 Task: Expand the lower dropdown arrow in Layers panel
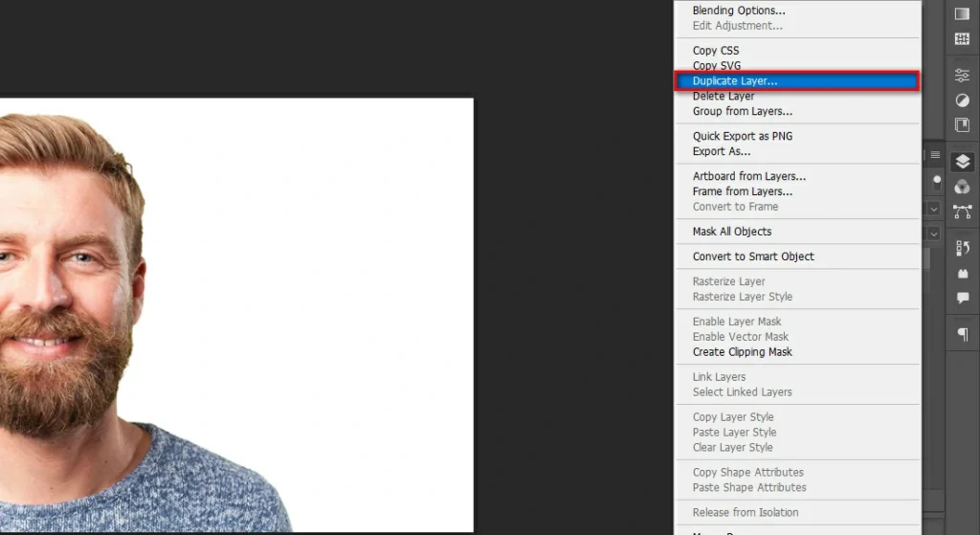934,234
